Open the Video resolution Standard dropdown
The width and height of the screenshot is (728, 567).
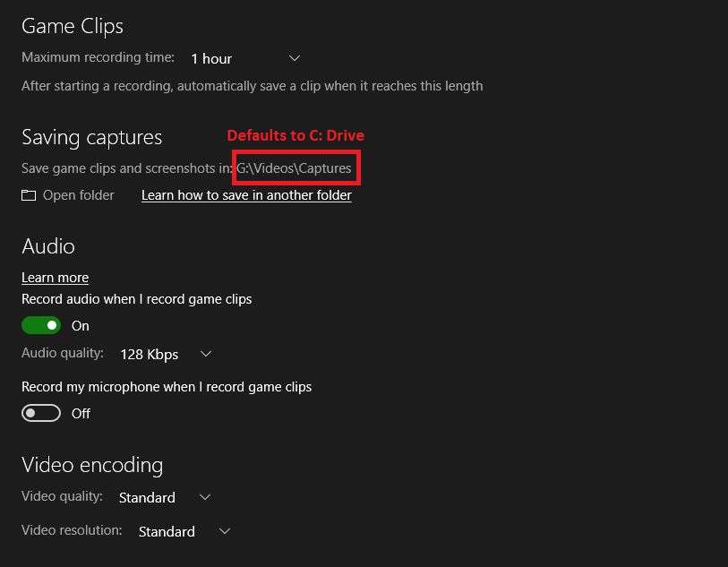pos(184,531)
